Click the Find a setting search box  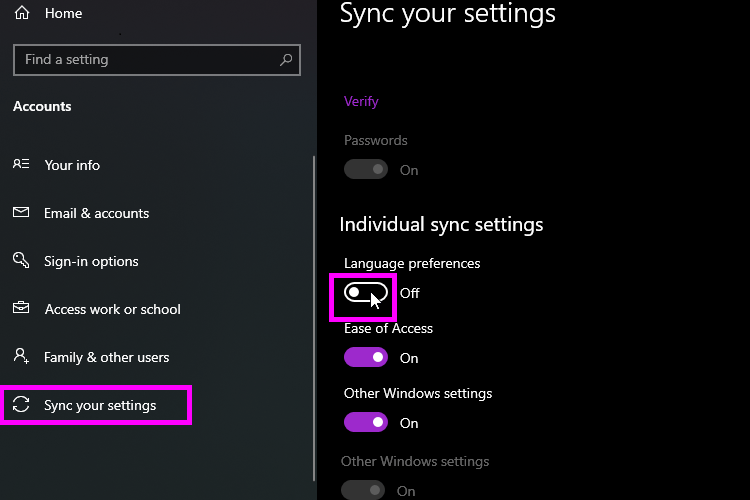pos(157,60)
